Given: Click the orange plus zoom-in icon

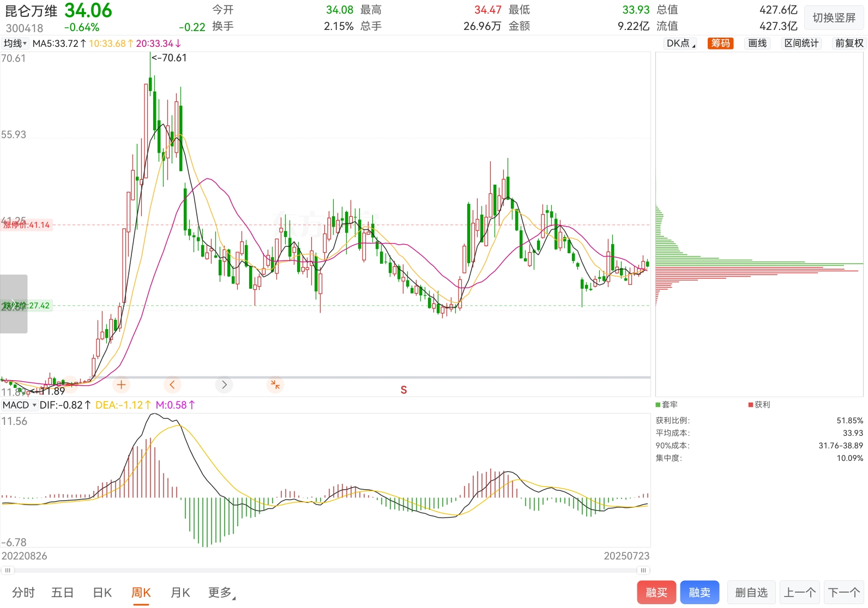Looking at the screenshot, I should coord(121,385).
